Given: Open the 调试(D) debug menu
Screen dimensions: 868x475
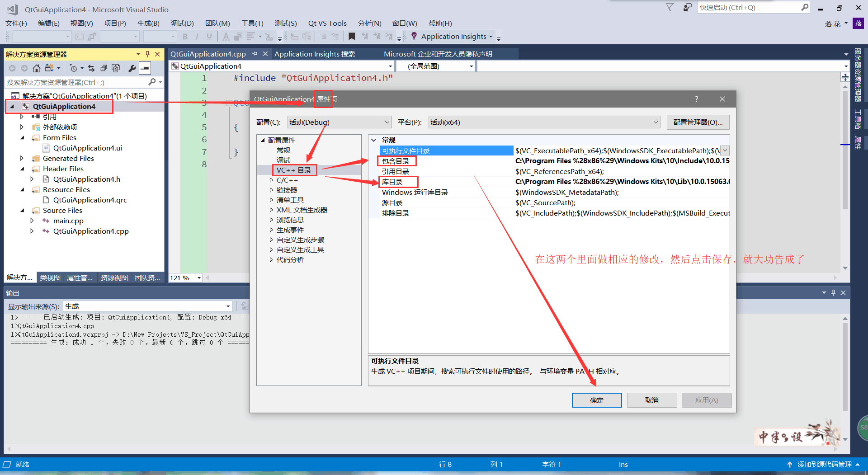Looking at the screenshot, I should [182, 24].
